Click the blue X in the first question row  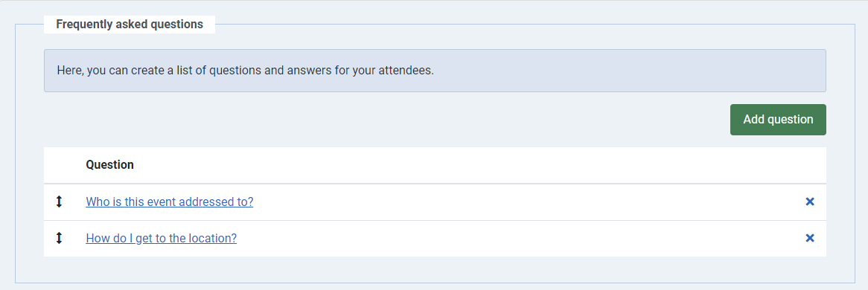click(x=809, y=202)
